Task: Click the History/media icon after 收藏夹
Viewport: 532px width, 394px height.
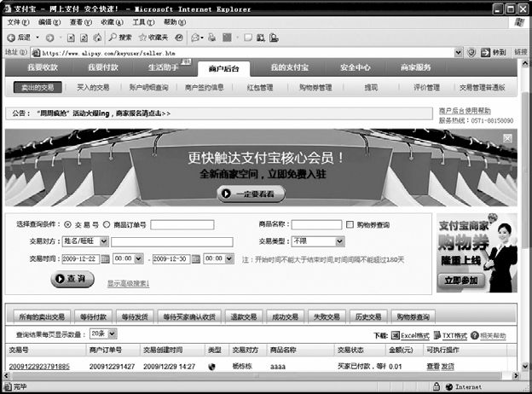Action: (179, 38)
